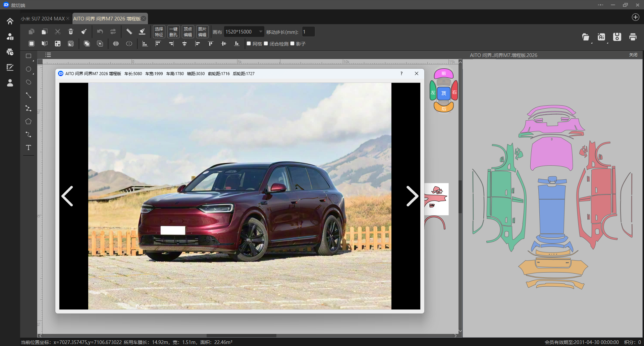Click the help question mark in photo dialog
644x346 pixels.
click(401, 73)
